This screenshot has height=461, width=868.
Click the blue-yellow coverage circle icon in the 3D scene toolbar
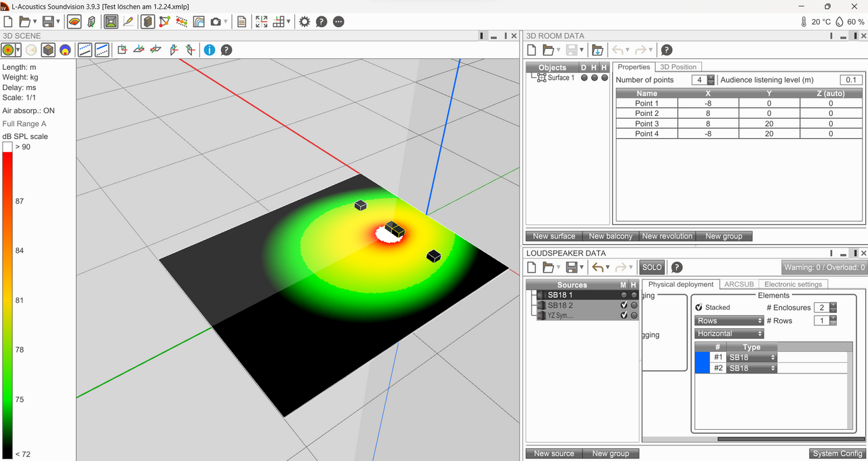[x=65, y=49]
